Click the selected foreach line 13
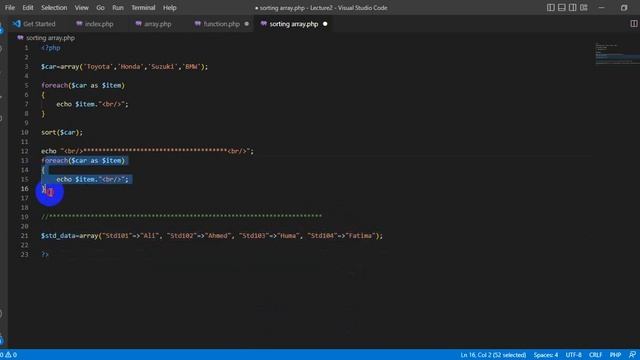This screenshot has width=640, height=360. (x=83, y=160)
